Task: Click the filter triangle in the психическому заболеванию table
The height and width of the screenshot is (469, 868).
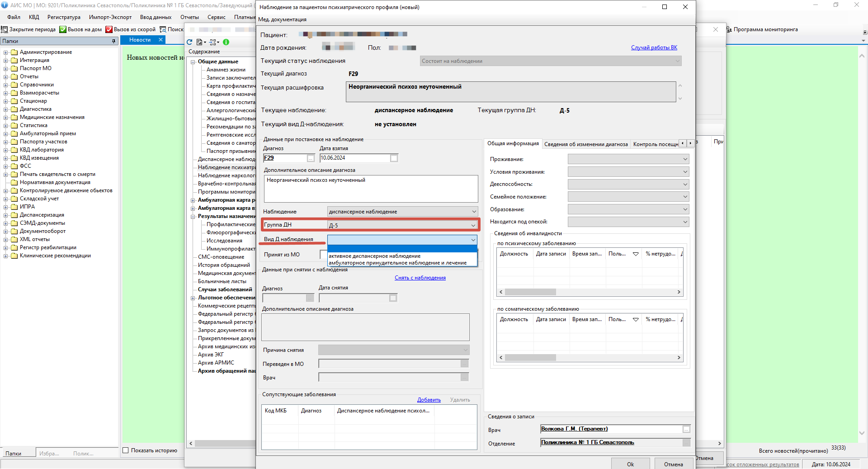Action: [636, 254]
